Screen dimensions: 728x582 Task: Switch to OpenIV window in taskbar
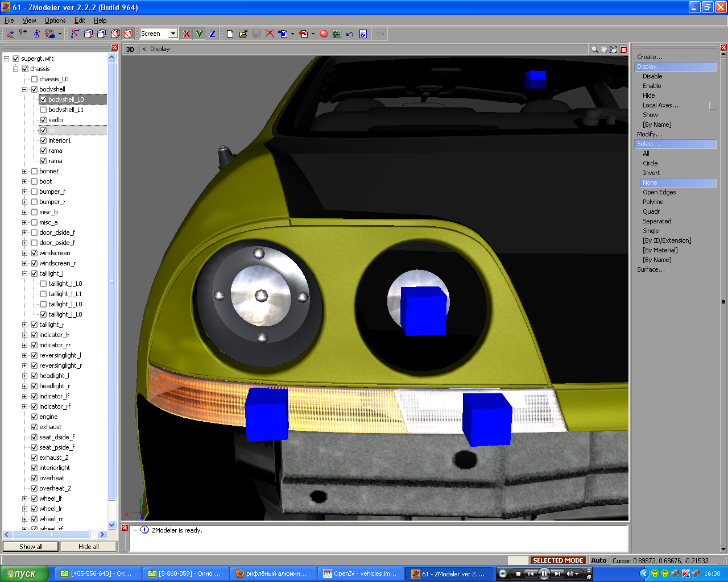pos(359,573)
